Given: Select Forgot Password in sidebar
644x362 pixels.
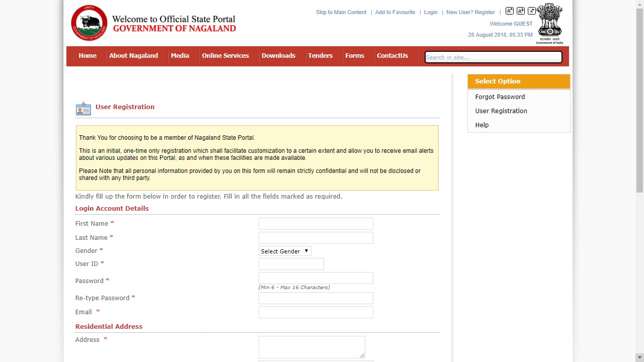Looking at the screenshot, I should (x=500, y=97).
